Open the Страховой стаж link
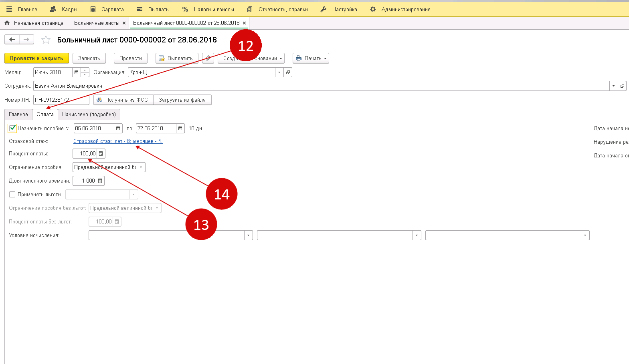The image size is (629, 364). [118, 141]
